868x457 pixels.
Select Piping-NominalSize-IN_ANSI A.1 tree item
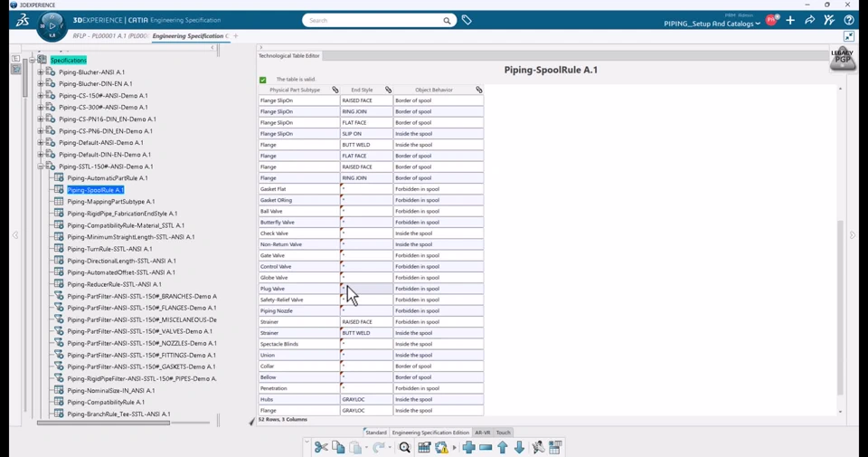coord(110,391)
